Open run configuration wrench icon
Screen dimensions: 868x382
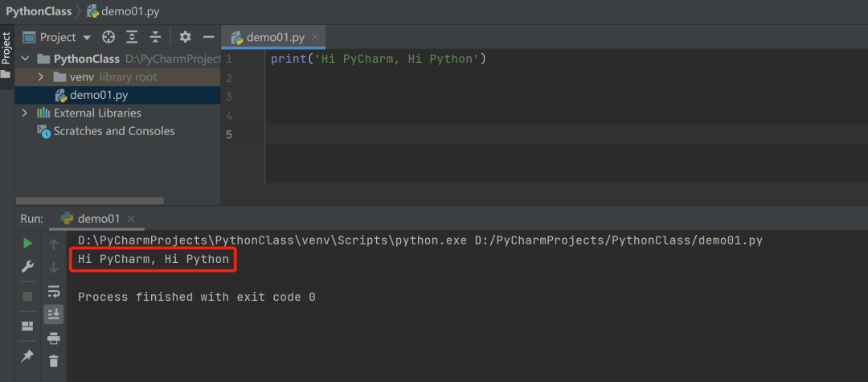(x=27, y=267)
